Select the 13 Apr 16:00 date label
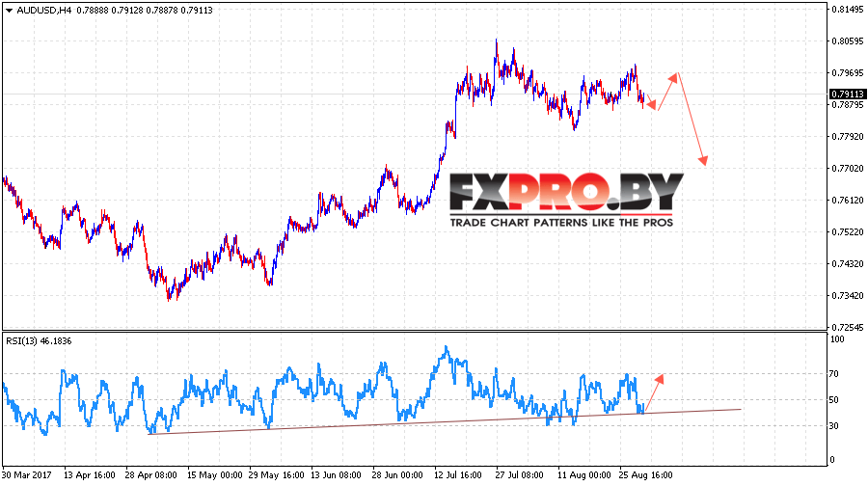868x486 pixels. pyautogui.click(x=89, y=475)
